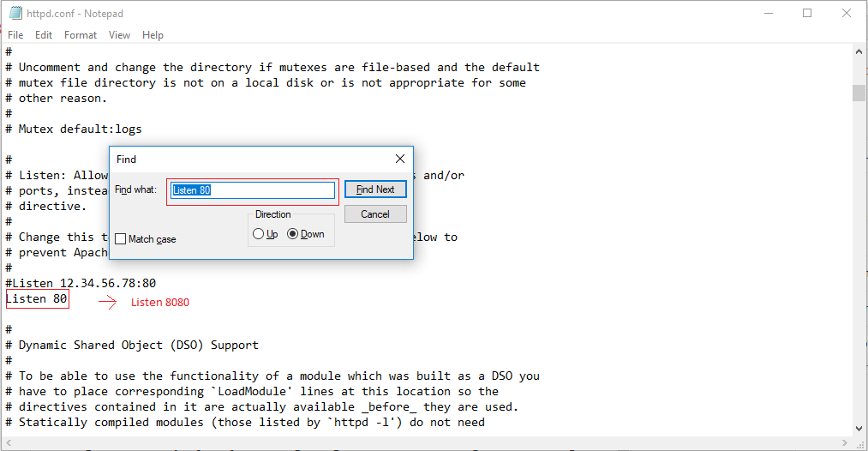
Task: Open the Edit menu
Action: click(44, 35)
